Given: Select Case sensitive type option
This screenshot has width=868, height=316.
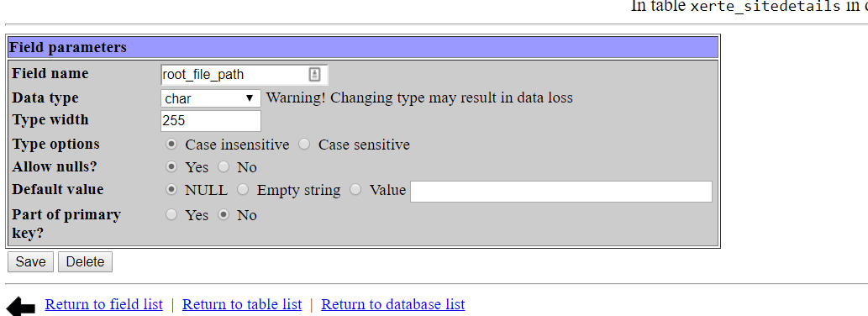Looking at the screenshot, I should (304, 145).
